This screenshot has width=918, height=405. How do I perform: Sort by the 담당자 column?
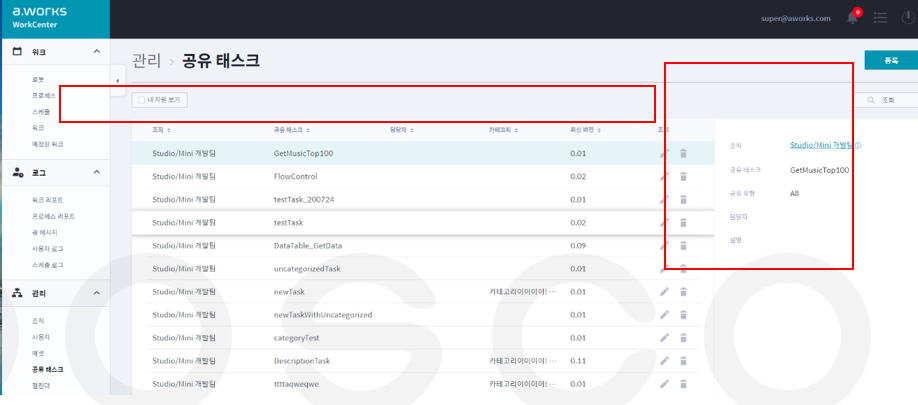(x=402, y=130)
